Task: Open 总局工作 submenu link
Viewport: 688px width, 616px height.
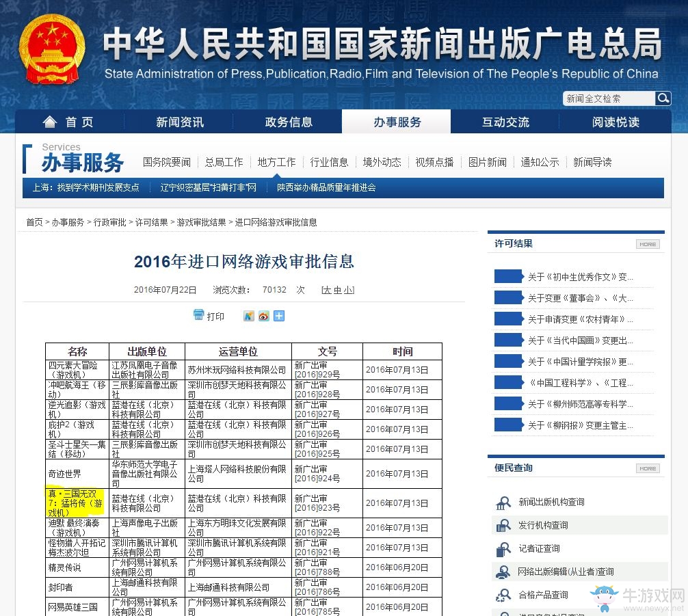Action: click(x=224, y=162)
